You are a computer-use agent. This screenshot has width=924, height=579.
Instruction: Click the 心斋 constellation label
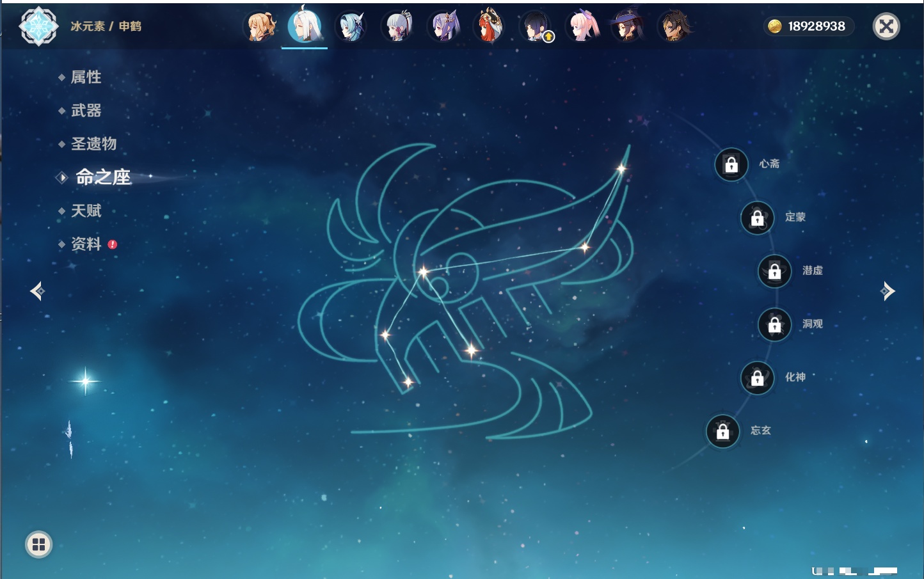pyautogui.click(x=769, y=164)
